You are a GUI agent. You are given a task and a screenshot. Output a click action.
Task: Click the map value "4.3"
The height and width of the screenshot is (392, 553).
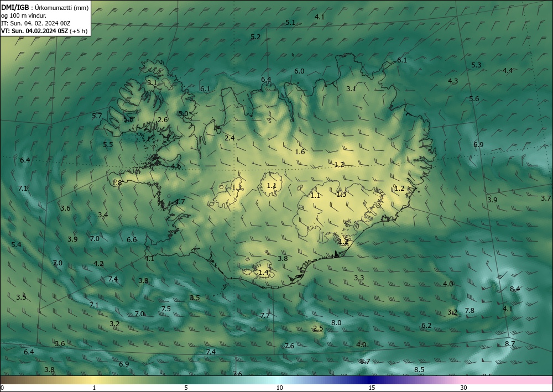[x=453, y=81]
